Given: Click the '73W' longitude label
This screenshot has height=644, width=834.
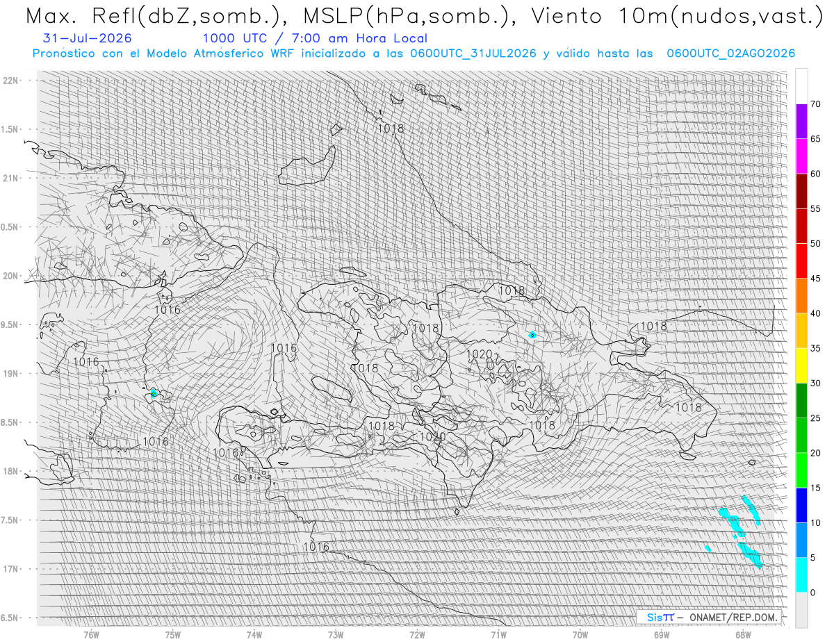Looking at the screenshot, I should (x=336, y=635).
